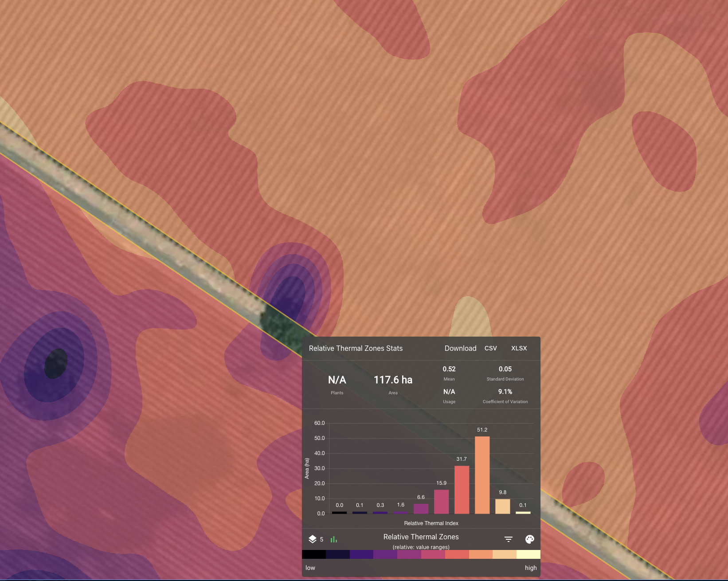Image resolution: width=728 pixels, height=581 pixels.
Task: Click the Relative Thermal Zones layer title
Action: tap(421, 537)
